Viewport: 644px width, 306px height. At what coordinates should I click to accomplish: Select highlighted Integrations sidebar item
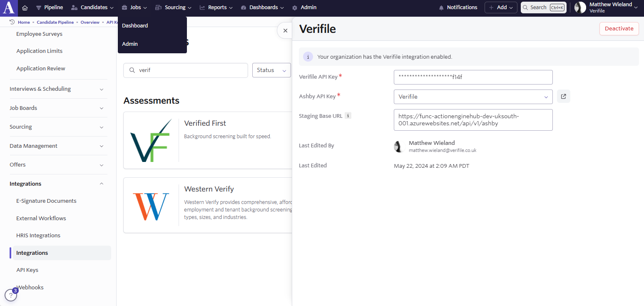[62, 253]
